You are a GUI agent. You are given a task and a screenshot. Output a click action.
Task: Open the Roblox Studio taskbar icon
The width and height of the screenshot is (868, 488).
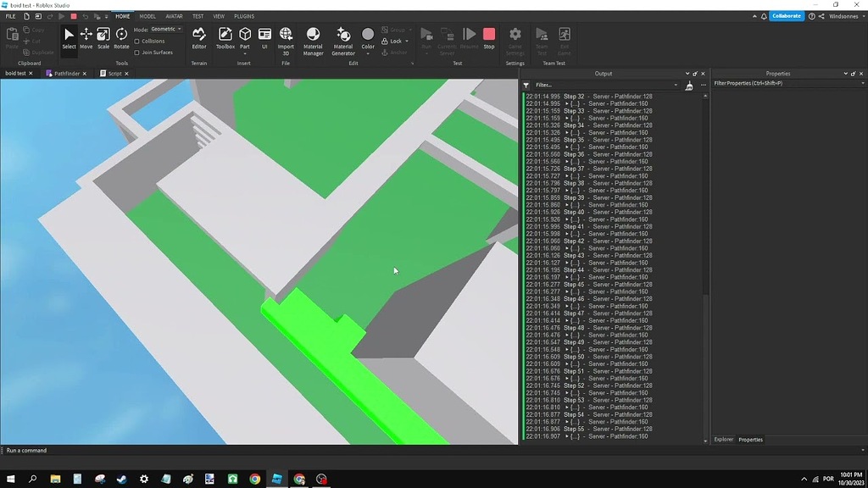pos(277,479)
